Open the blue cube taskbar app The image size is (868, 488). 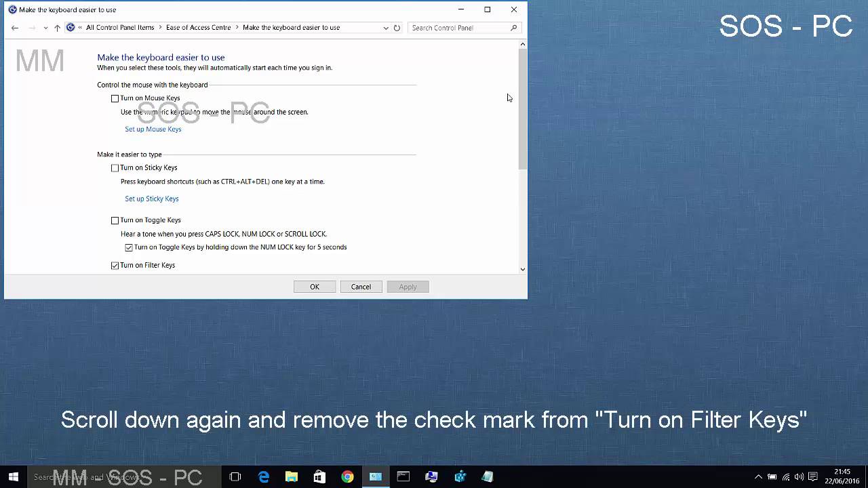[x=460, y=477]
